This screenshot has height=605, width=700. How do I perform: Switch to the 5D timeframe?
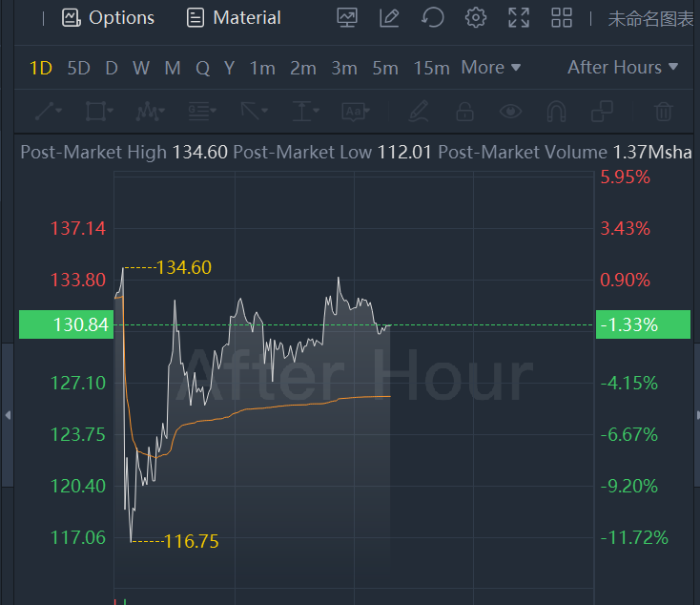(78, 68)
